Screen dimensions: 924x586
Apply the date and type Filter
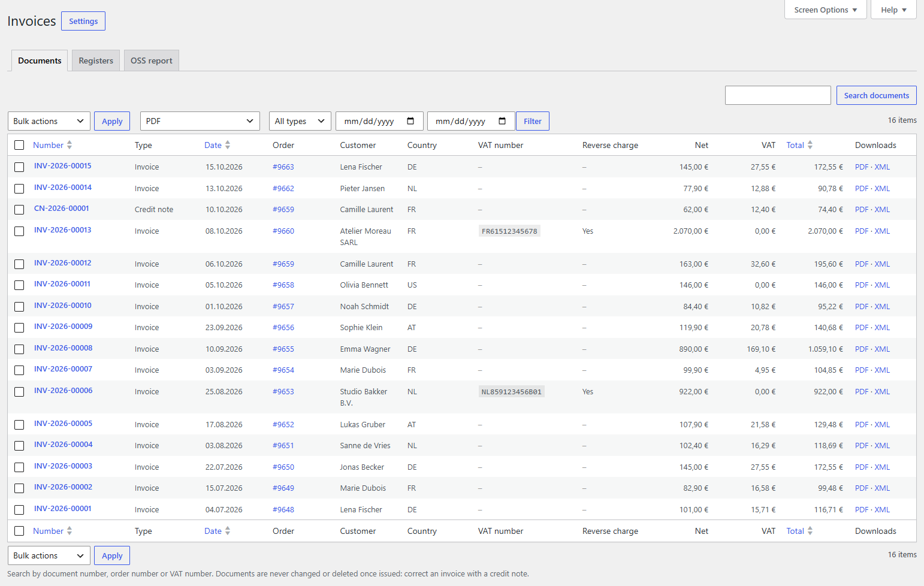(x=533, y=121)
